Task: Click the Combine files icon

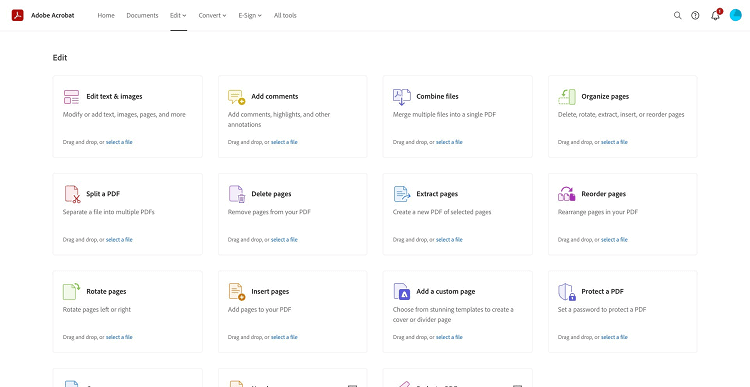Action: 402,97
